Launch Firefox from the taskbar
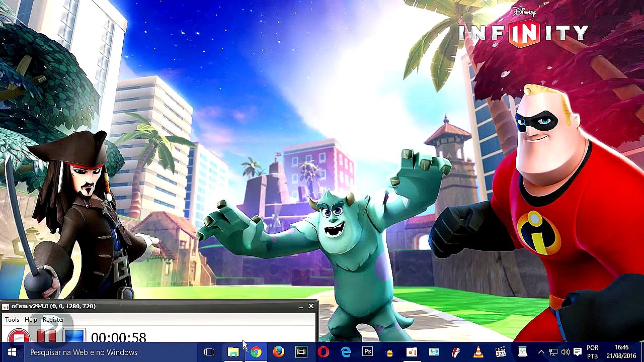This screenshot has height=362, width=644. point(278,352)
